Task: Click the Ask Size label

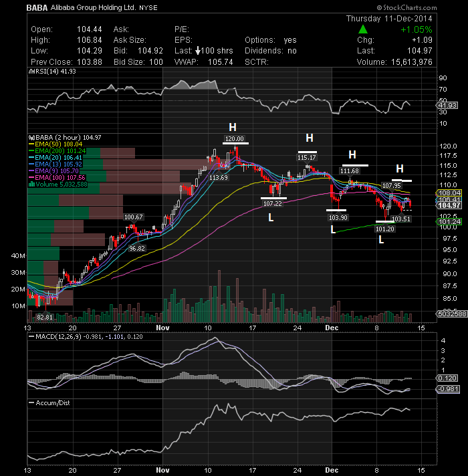Action: pos(130,40)
